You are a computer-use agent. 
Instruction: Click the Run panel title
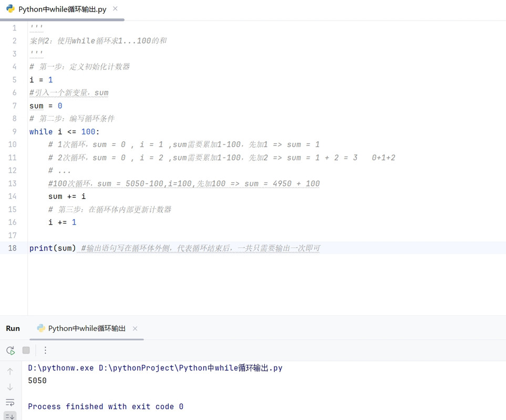pyautogui.click(x=13, y=329)
